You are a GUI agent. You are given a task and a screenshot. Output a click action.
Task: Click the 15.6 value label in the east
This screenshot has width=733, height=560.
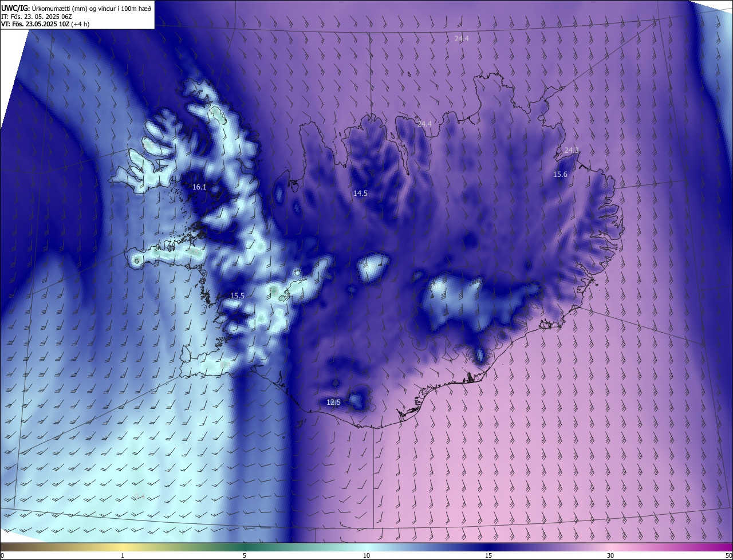(x=560, y=175)
